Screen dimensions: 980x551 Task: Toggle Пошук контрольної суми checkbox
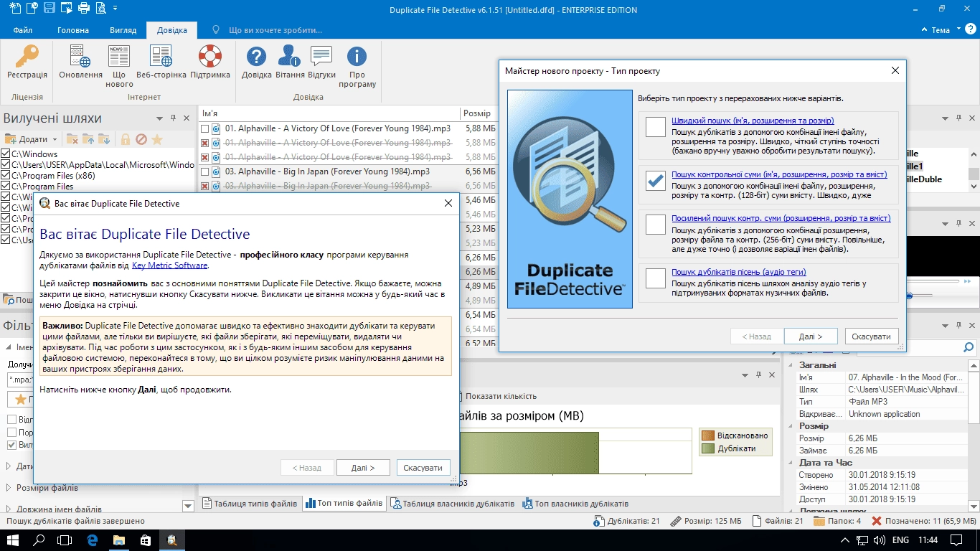click(x=656, y=180)
